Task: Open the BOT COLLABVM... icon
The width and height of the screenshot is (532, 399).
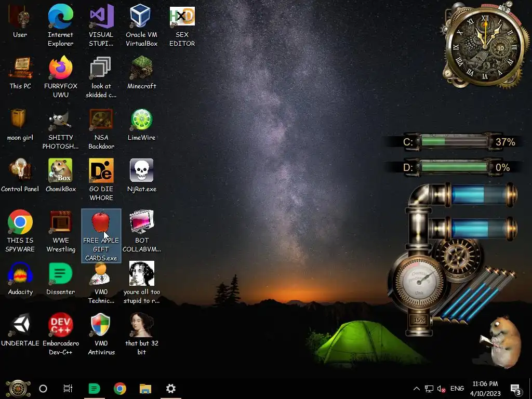Action: (x=141, y=231)
